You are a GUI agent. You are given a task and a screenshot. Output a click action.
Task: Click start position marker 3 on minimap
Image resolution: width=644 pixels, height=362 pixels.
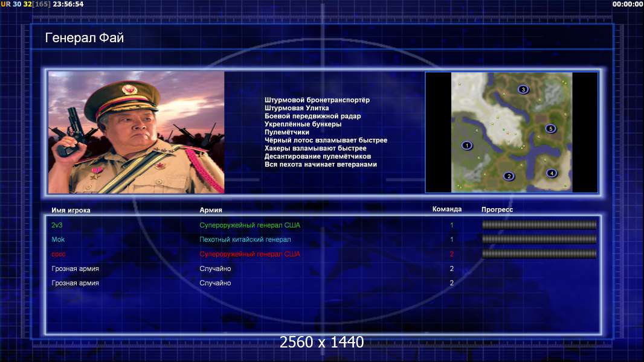click(523, 89)
